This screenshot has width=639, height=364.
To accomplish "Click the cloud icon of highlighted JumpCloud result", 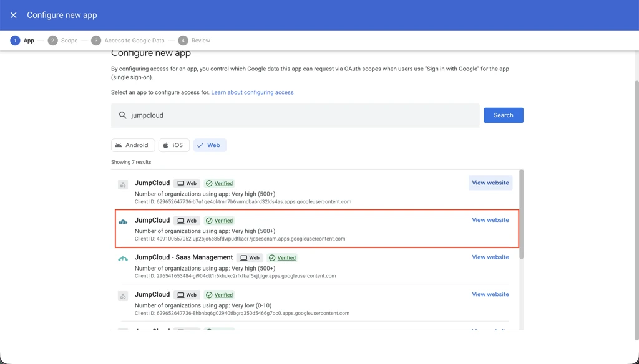I will [x=123, y=221].
